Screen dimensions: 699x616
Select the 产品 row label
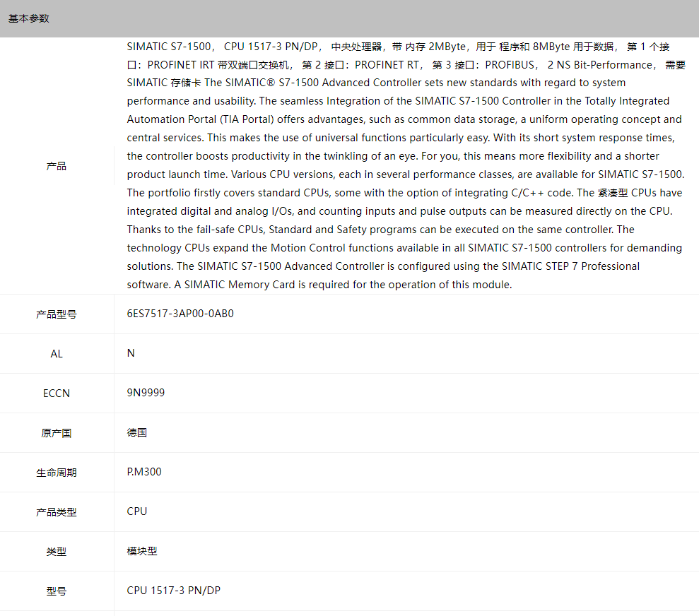pos(57,166)
